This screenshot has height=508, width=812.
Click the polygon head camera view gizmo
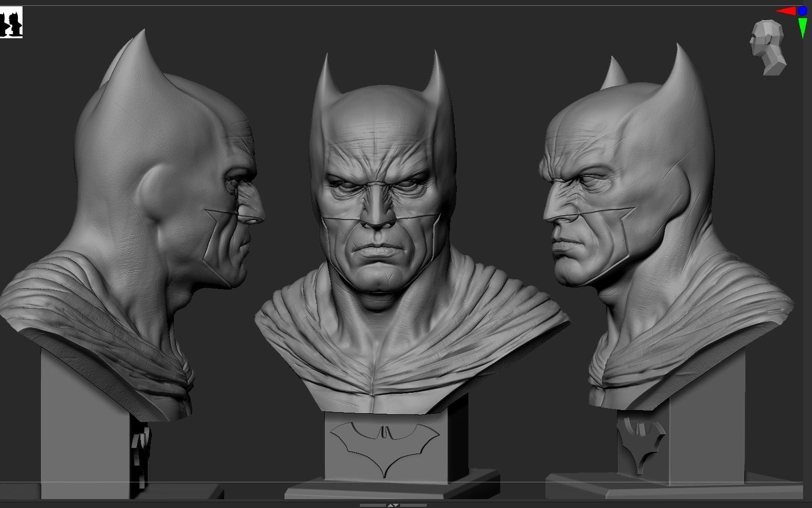click(x=768, y=47)
